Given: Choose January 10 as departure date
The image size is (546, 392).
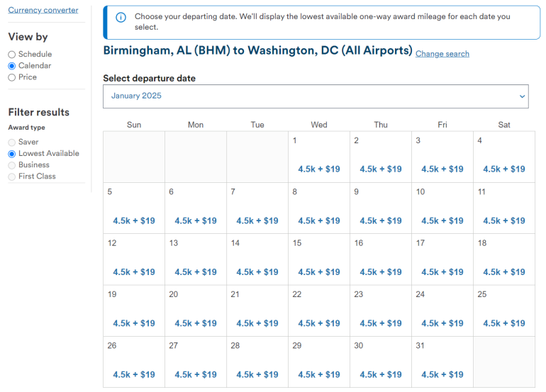Looking at the screenshot, I should coord(442,208).
